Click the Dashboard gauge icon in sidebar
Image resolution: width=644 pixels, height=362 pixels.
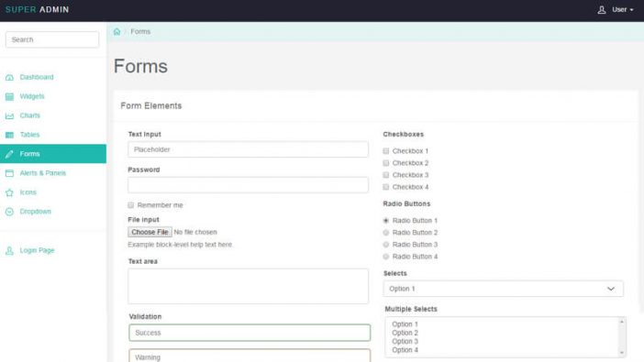coord(9,77)
